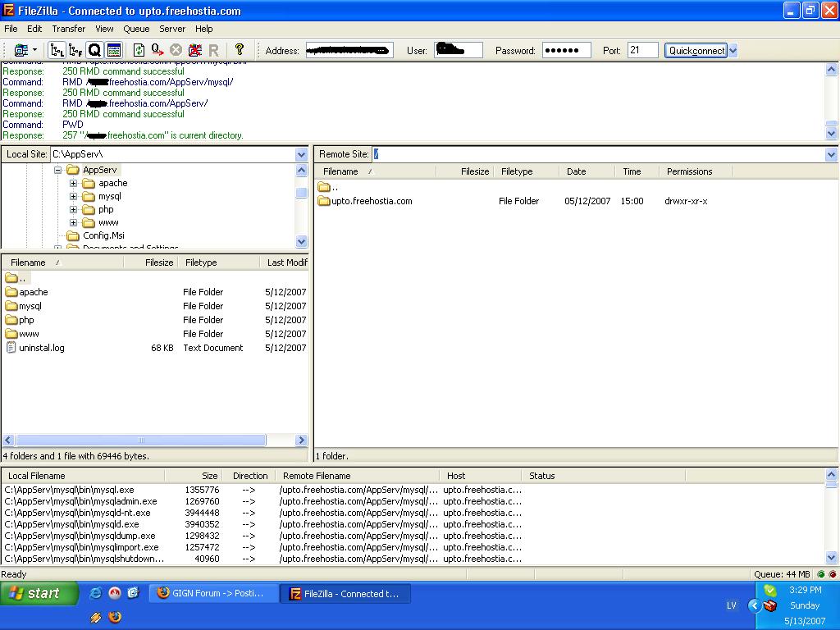Open the Queue menu
This screenshot has width=840, height=630.
tap(136, 29)
